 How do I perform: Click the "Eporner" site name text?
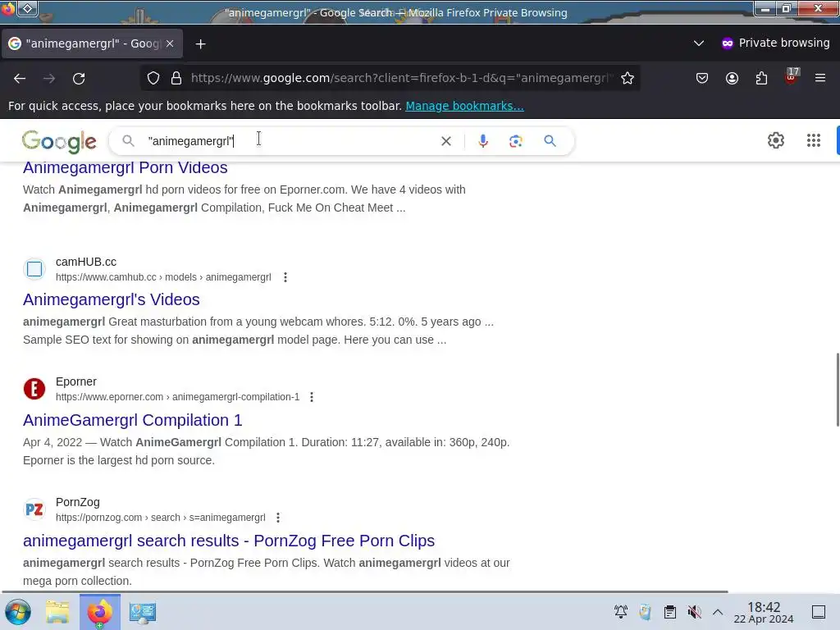pos(76,382)
